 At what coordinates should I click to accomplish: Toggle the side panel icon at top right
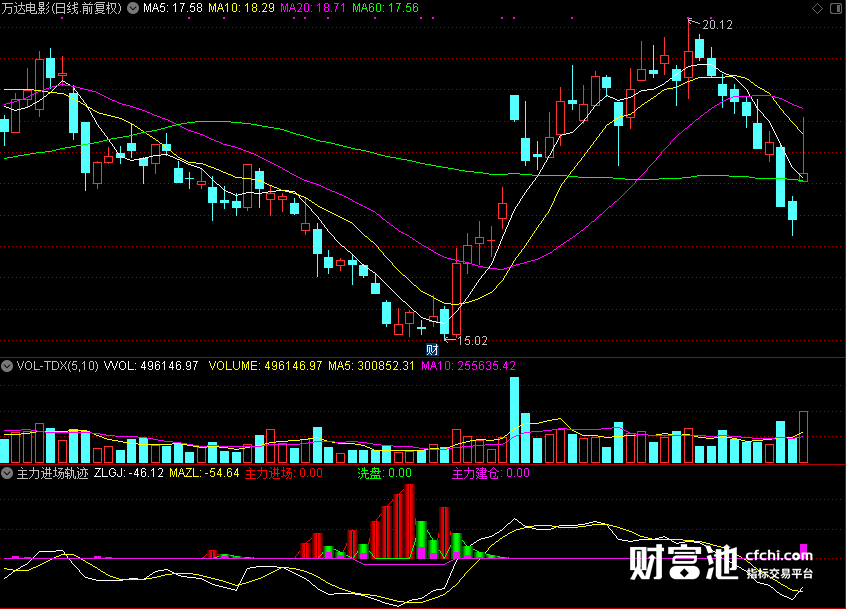836,8
